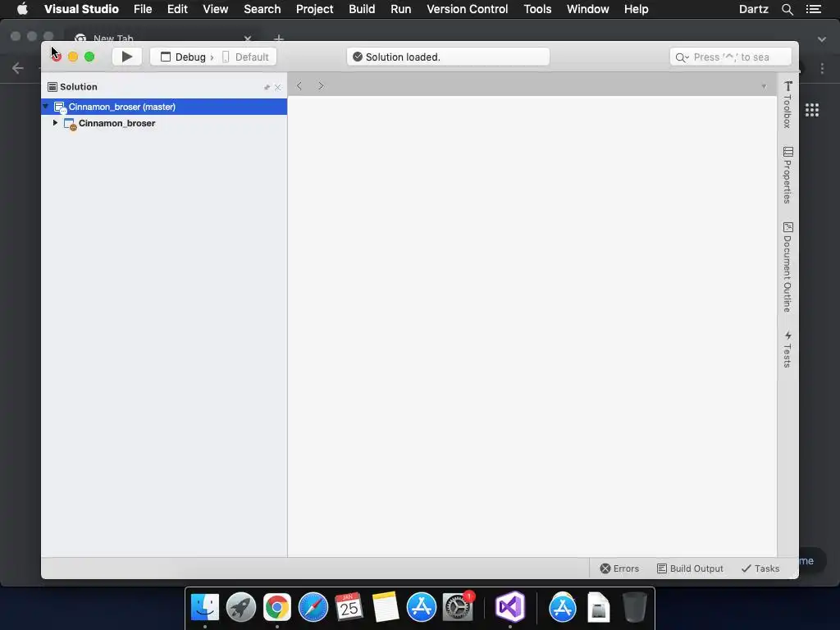Screen dimensions: 840x630
Task: Open the Project menu
Action: tap(314, 9)
